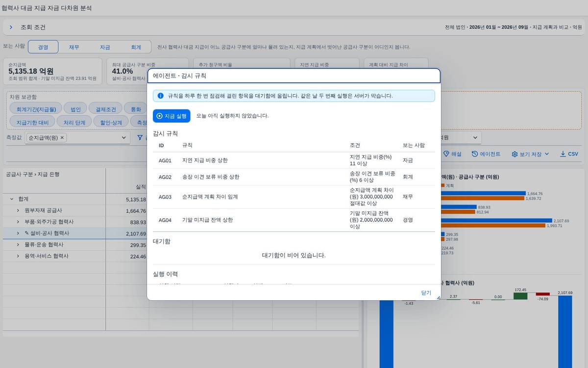Click rule ID AG02
588x368 pixels.
165,177
